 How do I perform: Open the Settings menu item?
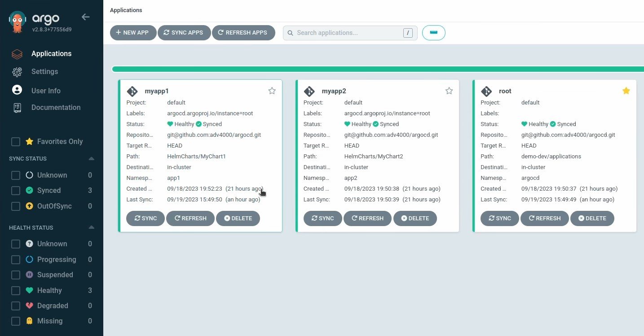pyautogui.click(x=44, y=72)
